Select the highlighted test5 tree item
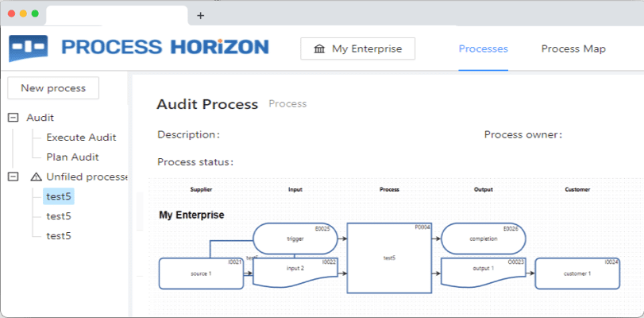This screenshot has height=318, width=644. pos(59,196)
